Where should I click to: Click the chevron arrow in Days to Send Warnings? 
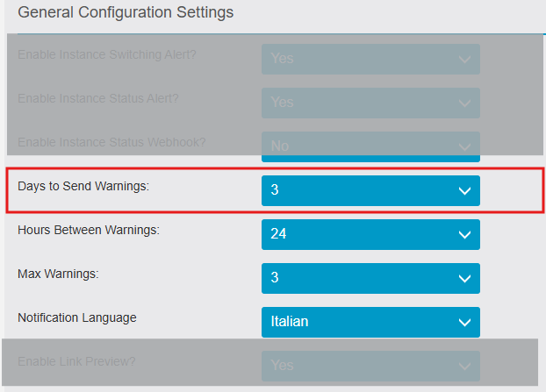(465, 191)
